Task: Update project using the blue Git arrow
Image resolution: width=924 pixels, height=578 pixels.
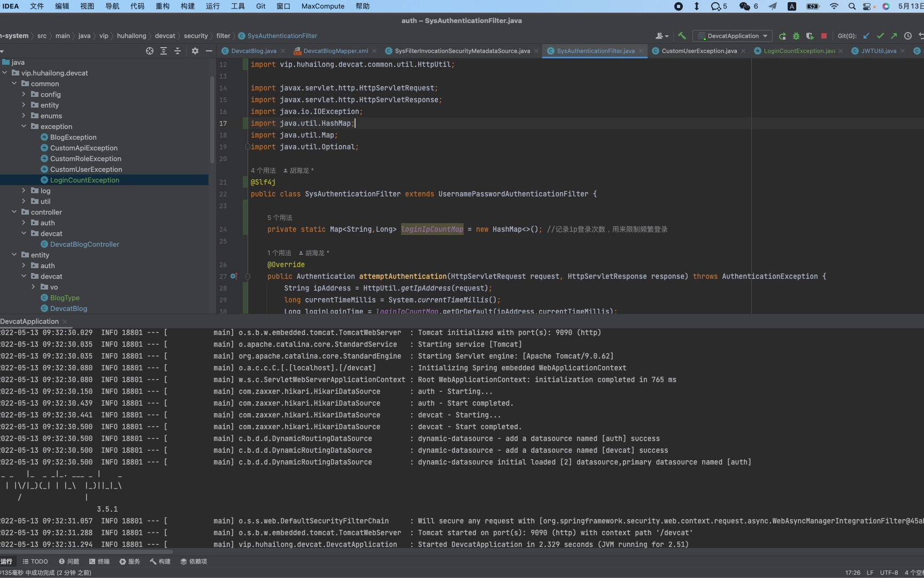Action: coord(866,36)
